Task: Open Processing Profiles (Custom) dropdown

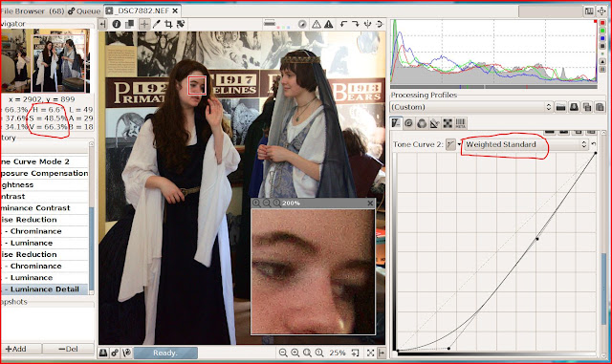Action: 471,107
